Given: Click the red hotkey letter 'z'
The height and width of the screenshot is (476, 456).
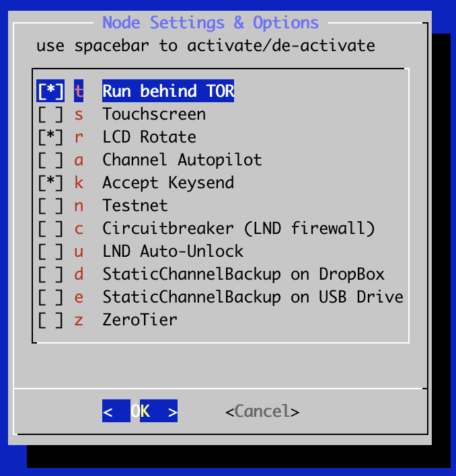Looking at the screenshot, I should click(x=79, y=320).
